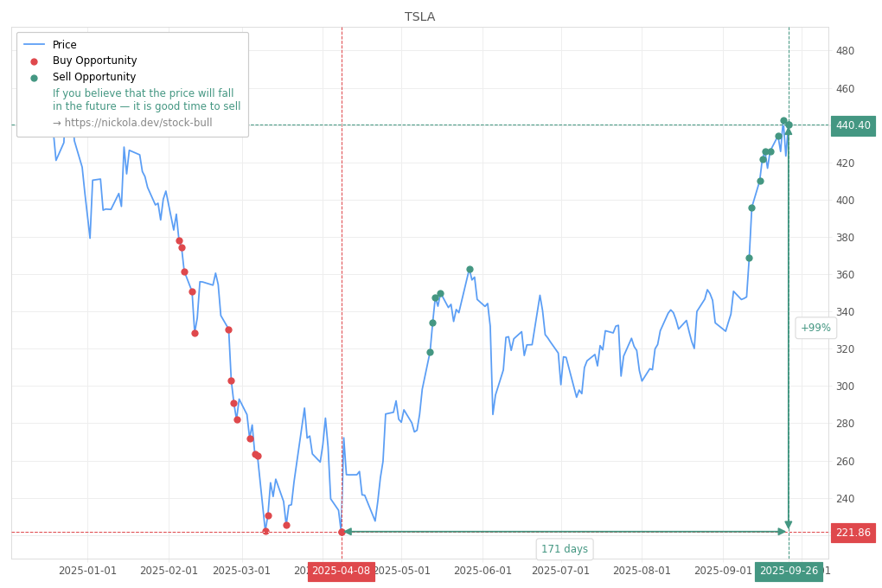Click the red 221.86 price tag
Image resolution: width=882 pixels, height=588 pixels.
(x=853, y=533)
